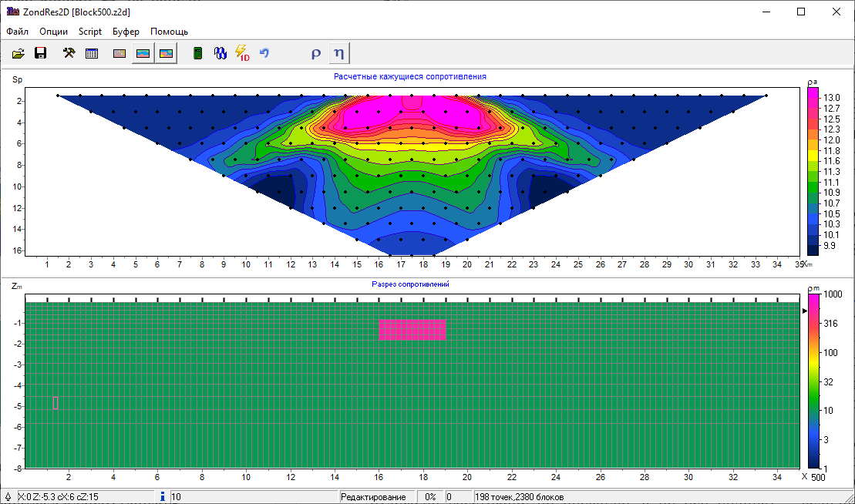Minimize the ZondRes2D window

click(x=766, y=12)
